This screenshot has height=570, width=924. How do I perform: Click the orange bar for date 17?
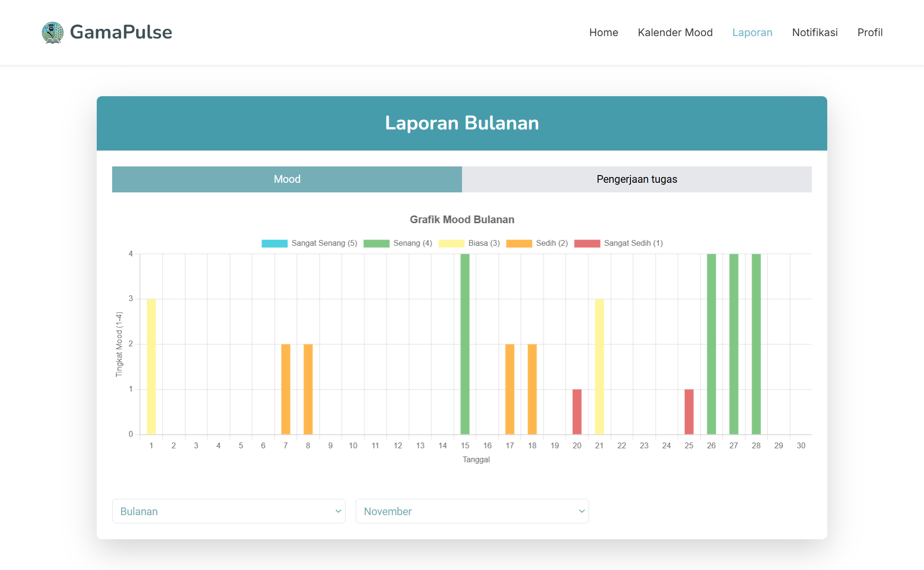pyautogui.click(x=510, y=389)
